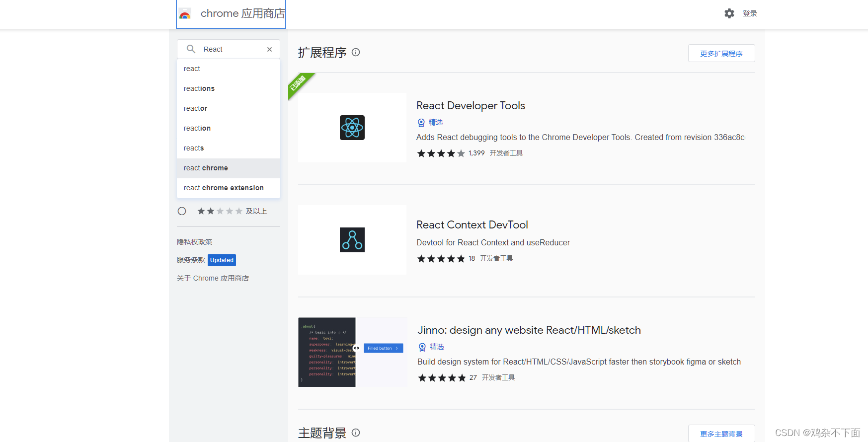The width and height of the screenshot is (868, 442).
Task: Open React Developer Tools atom icon thumbnail
Action: [352, 128]
